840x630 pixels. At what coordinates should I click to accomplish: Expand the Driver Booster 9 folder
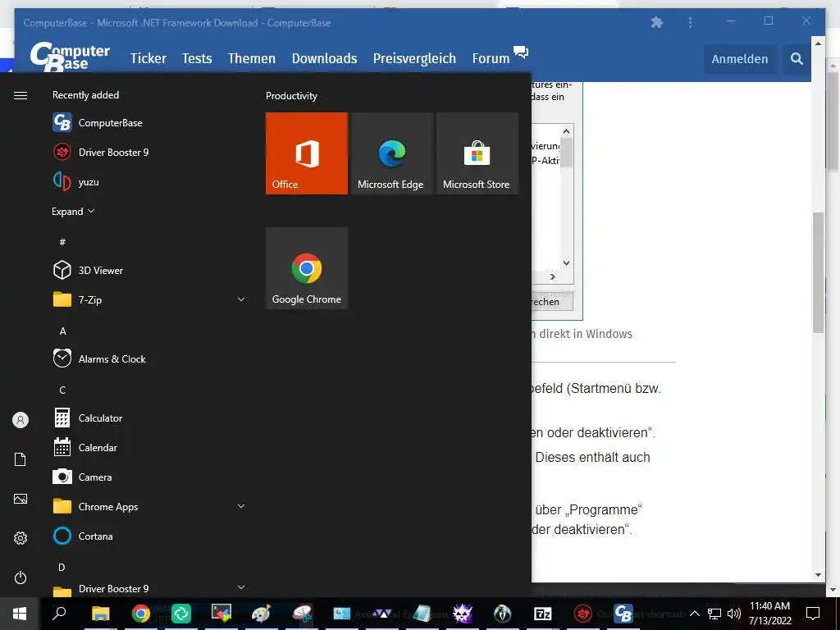click(x=241, y=587)
